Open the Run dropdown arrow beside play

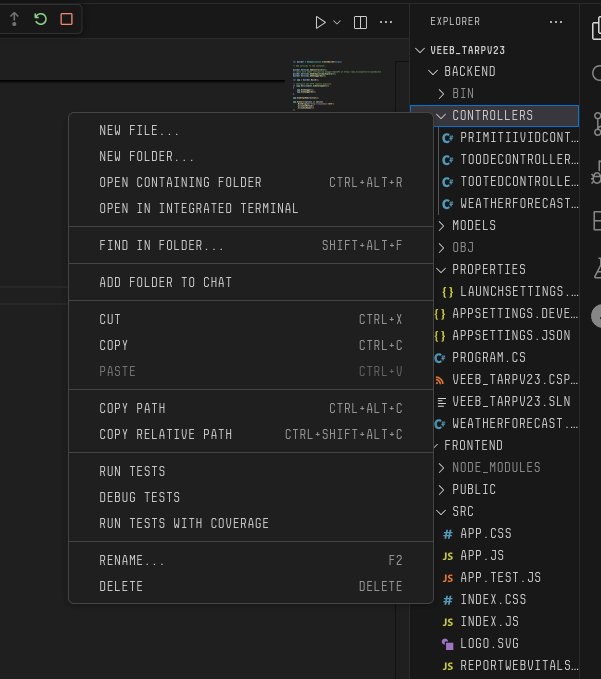[x=337, y=22]
